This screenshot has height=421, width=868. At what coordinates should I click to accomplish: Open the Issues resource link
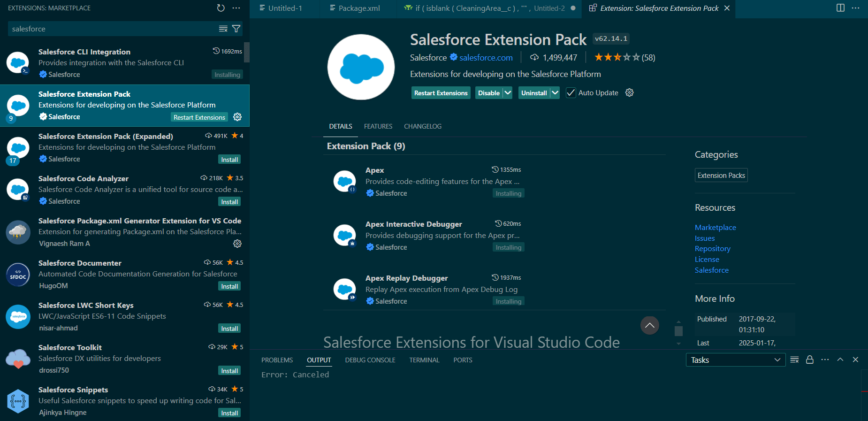tap(705, 238)
